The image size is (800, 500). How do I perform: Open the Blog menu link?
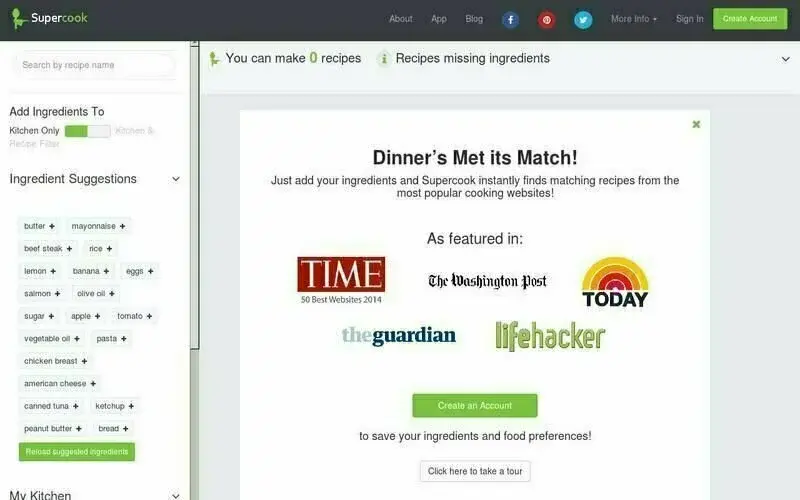(x=474, y=19)
